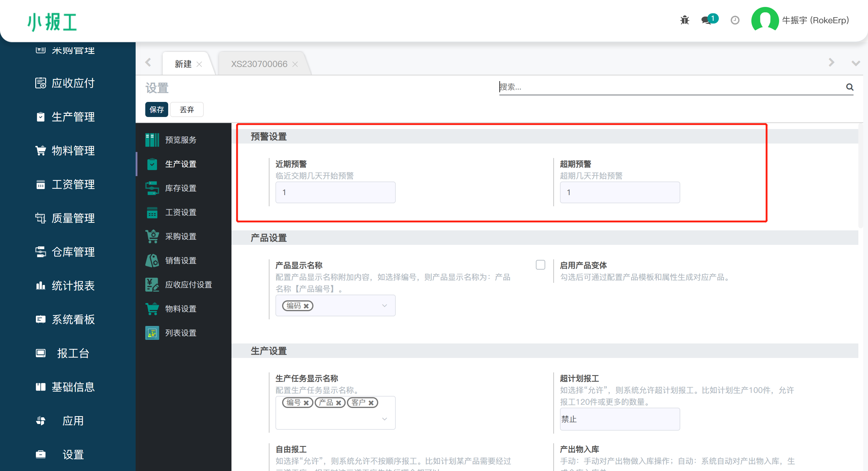Viewport: 868px width, 471px height.
Task: Click the 近期预警 days input field
Action: point(335,192)
